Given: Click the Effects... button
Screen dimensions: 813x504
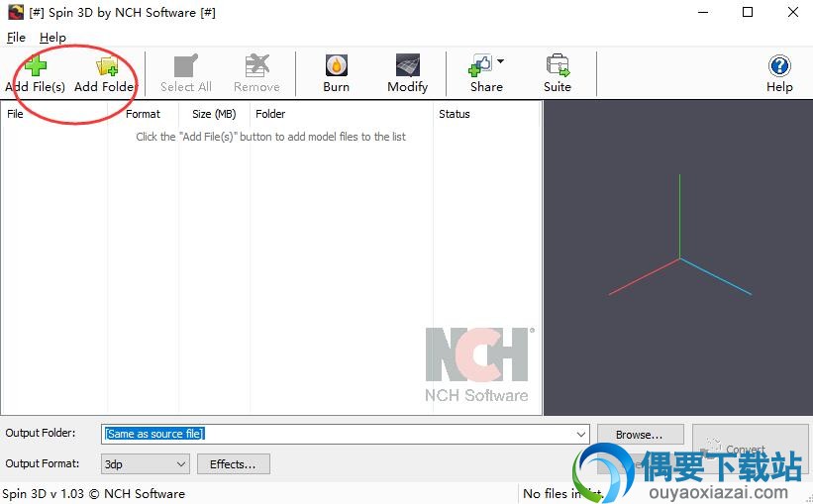Looking at the screenshot, I should [x=234, y=464].
